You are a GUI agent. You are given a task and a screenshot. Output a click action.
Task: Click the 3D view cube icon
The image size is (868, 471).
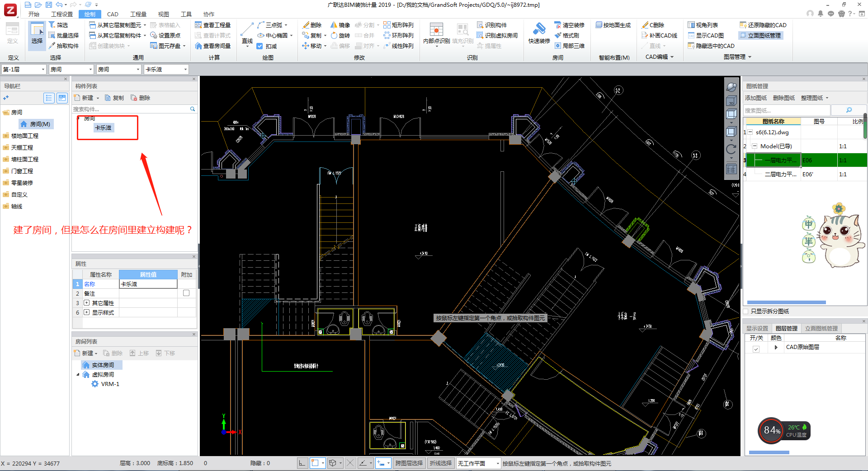pos(731,100)
